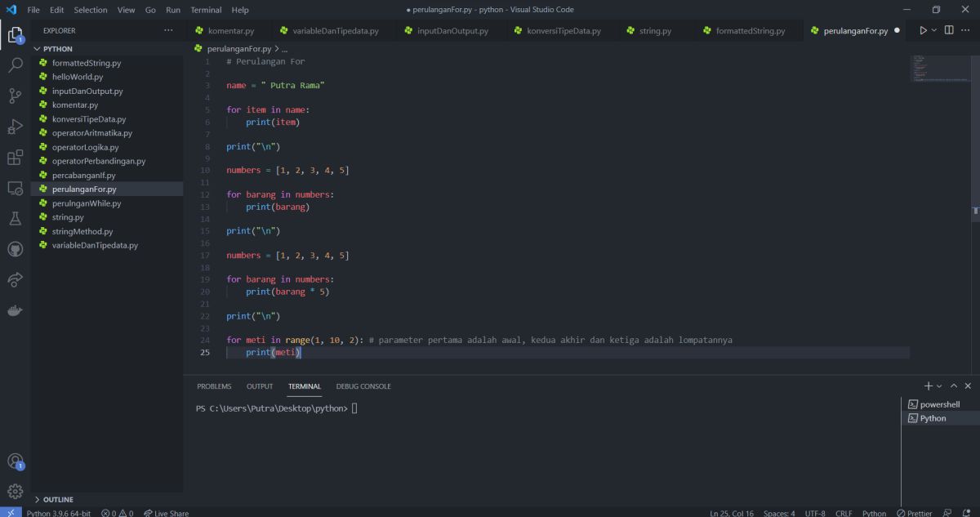Split the editor to the right

pyautogui.click(x=949, y=30)
